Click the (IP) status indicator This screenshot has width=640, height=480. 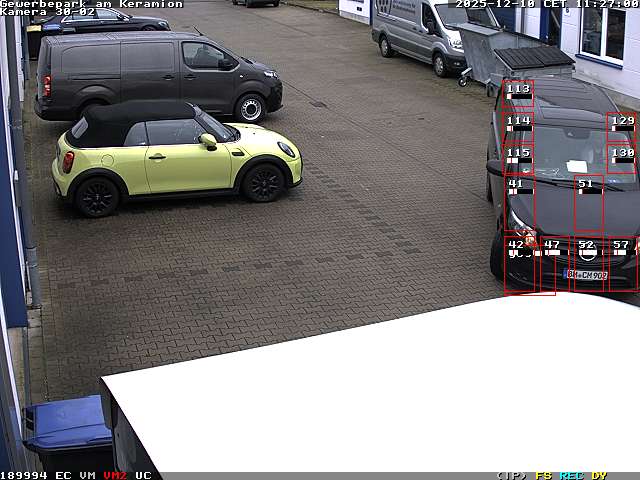511,475
